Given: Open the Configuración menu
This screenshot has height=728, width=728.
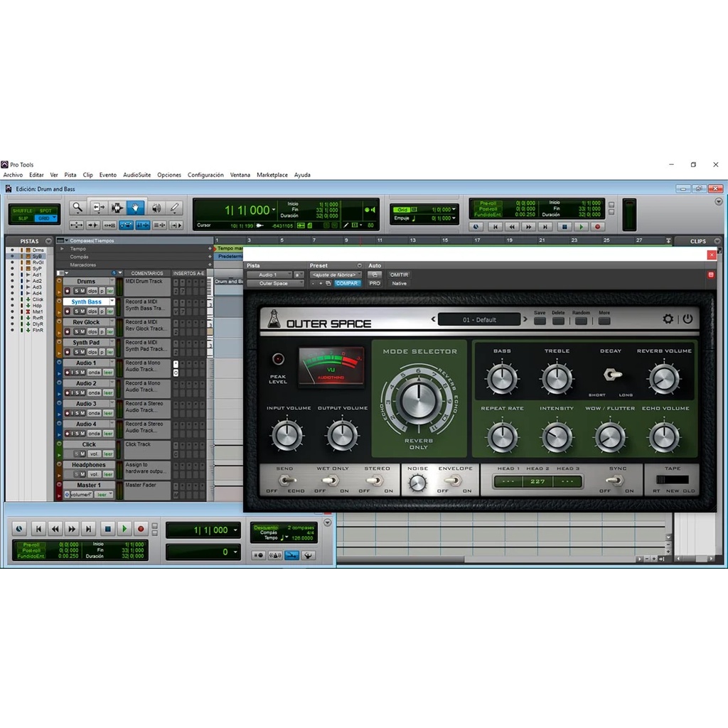Looking at the screenshot, I should [205, 175].
